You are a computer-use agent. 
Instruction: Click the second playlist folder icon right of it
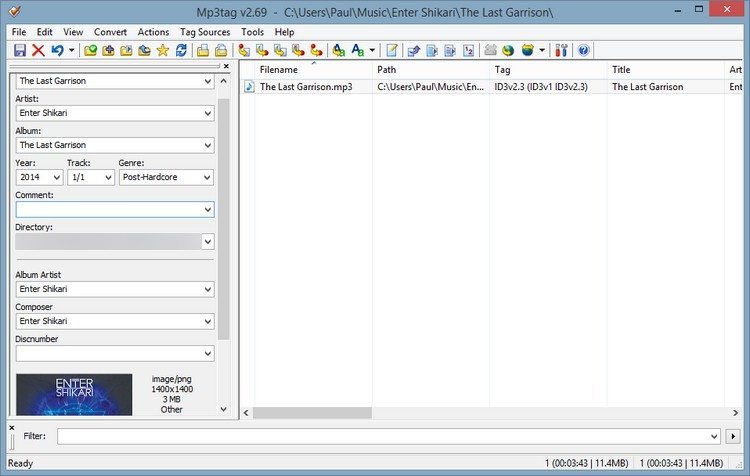(221, 50)
